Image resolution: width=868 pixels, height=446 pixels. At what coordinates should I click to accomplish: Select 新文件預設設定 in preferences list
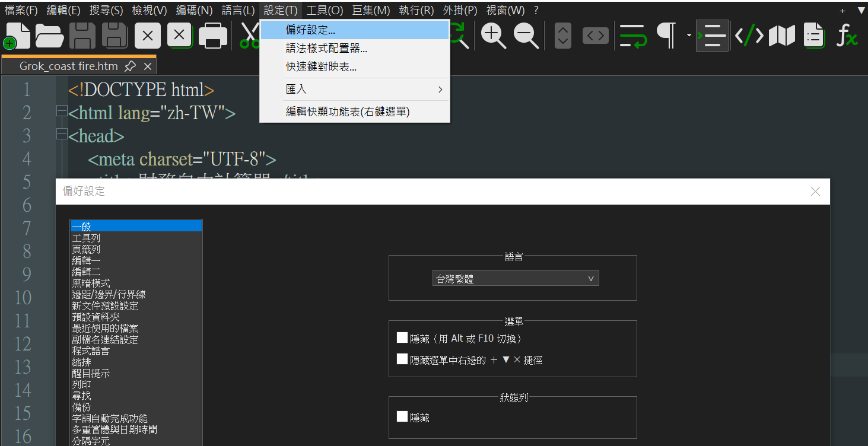[136, 305]
